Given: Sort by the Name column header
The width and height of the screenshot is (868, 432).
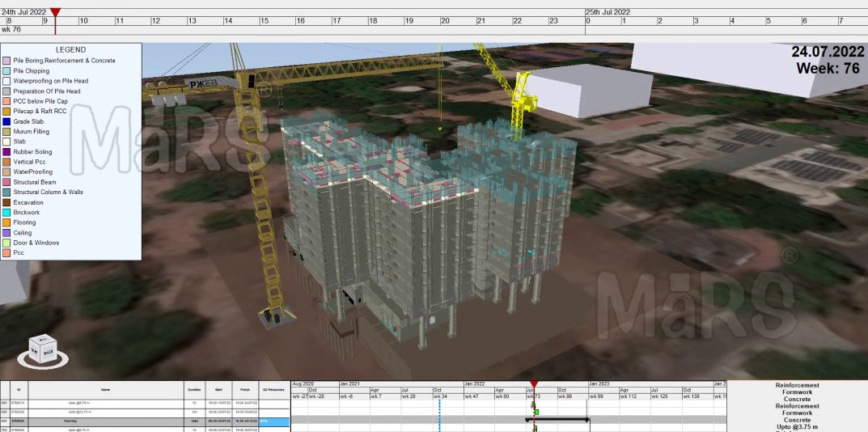Looking at the screenshot, I should coord(106,390).
